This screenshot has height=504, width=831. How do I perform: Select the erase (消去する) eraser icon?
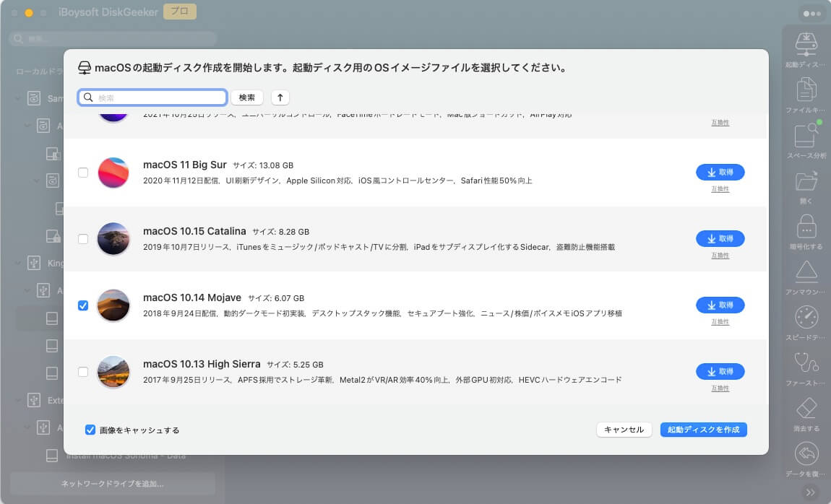tap(806, 408)
